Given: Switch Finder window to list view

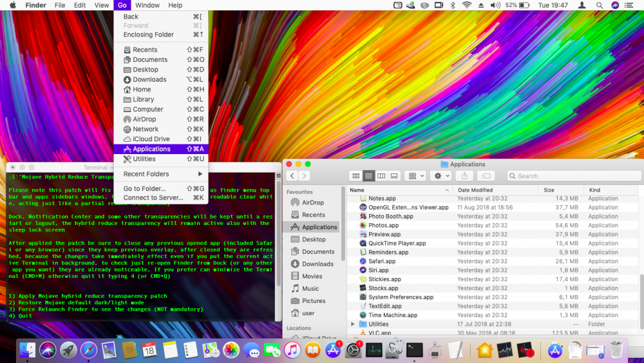Looking at the screenshot, I should pos(368,176).
